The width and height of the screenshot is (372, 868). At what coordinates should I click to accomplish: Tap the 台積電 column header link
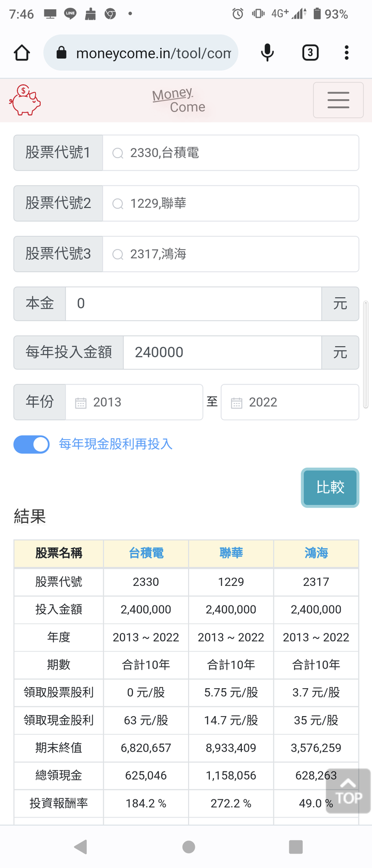tap(146, 553)
